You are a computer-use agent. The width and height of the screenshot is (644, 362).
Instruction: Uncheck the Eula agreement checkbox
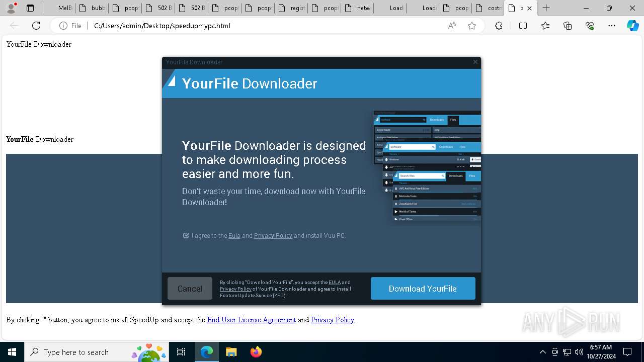point(186,235)
